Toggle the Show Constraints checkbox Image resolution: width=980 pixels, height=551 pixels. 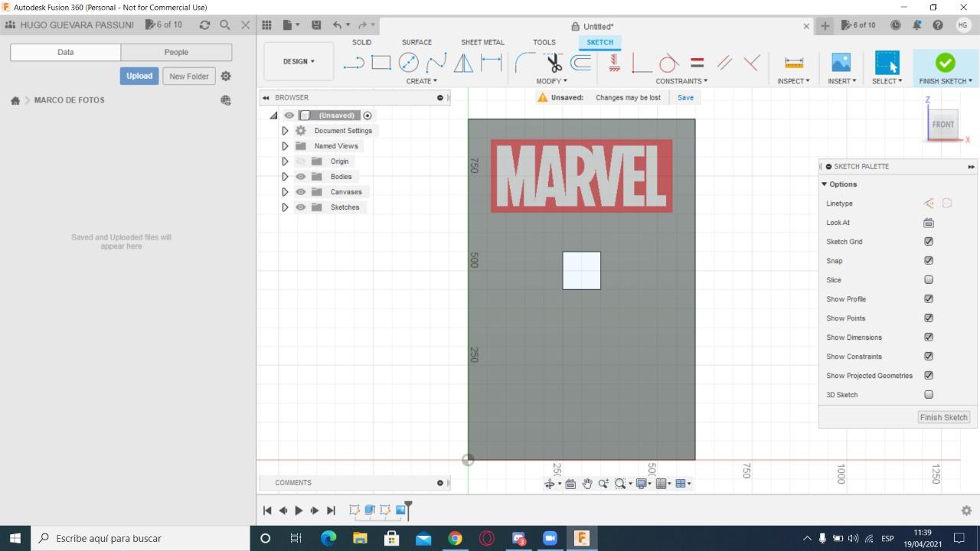(x=929, y=356)
